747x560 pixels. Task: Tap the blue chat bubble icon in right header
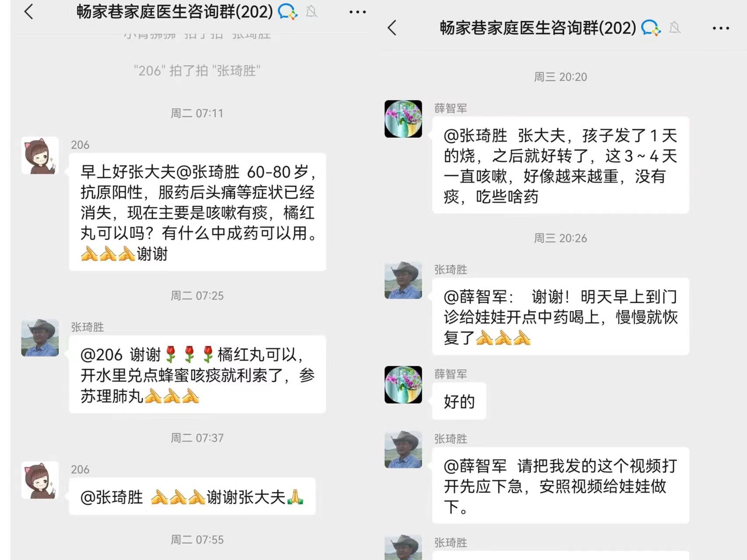coord(651,28)
